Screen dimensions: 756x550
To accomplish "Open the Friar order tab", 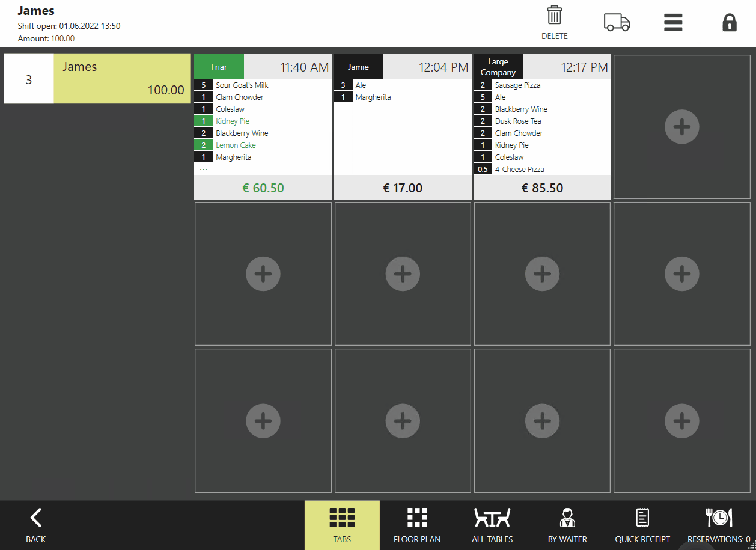I will pyautogui.click(x=219, y=67).
